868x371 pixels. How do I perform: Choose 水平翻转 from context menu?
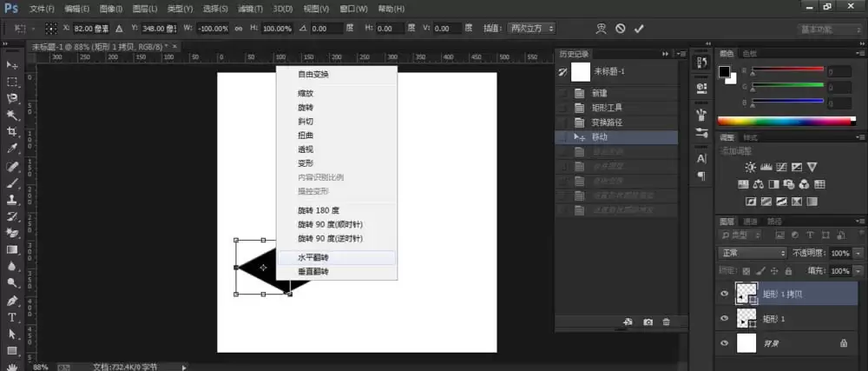[337, 257]
